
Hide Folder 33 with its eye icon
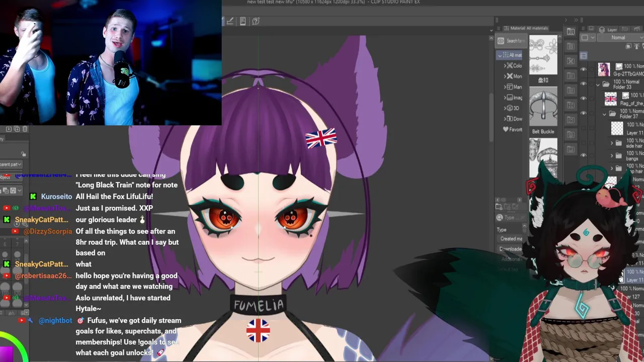tap(584, 84)
